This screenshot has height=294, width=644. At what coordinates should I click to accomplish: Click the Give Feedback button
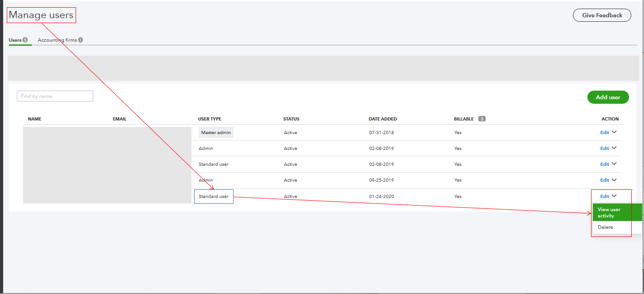[x=602, y=15]
